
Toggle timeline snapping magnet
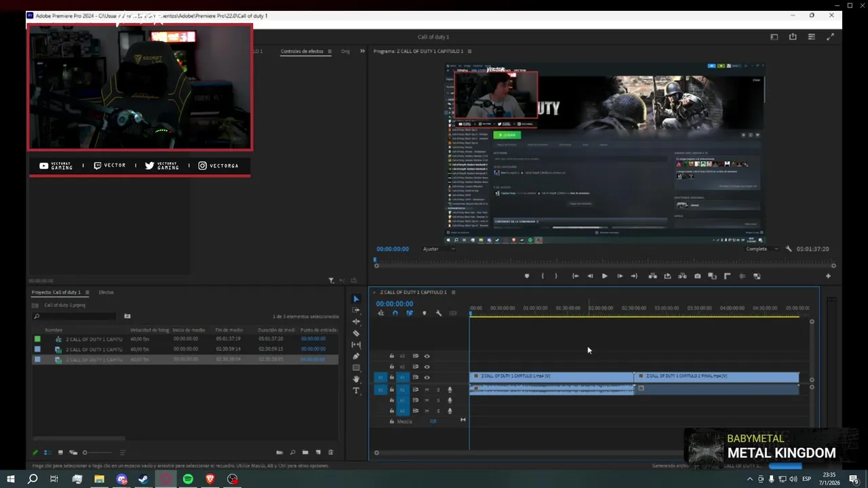click(x=395, y=313)
